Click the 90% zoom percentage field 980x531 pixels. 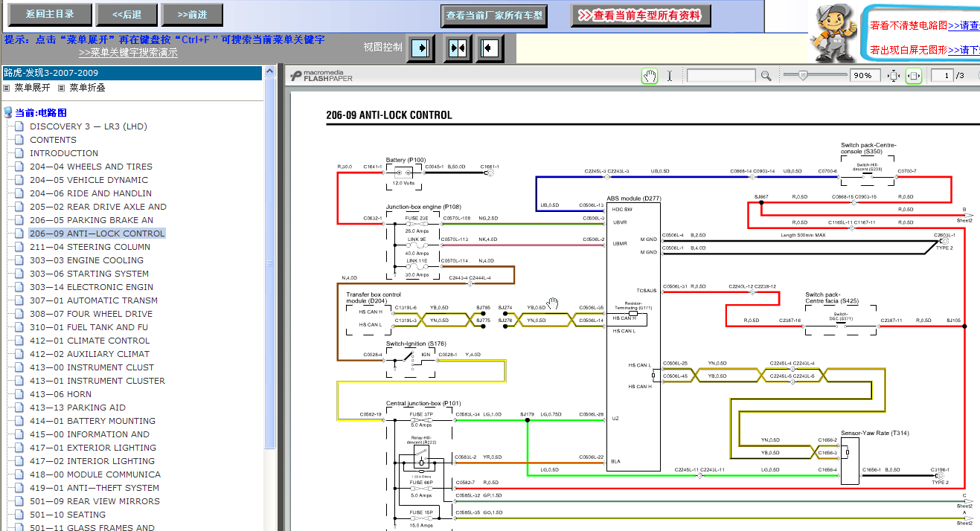pos(865,76)
